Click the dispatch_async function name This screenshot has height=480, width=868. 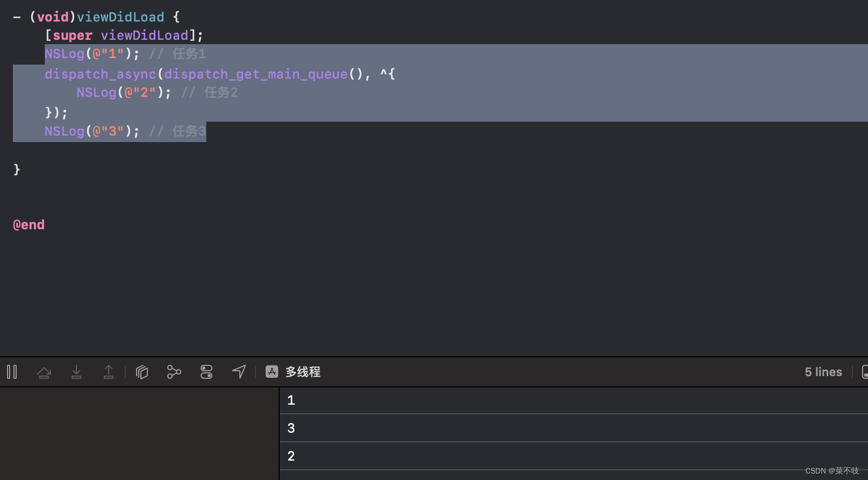coord(100,74)
